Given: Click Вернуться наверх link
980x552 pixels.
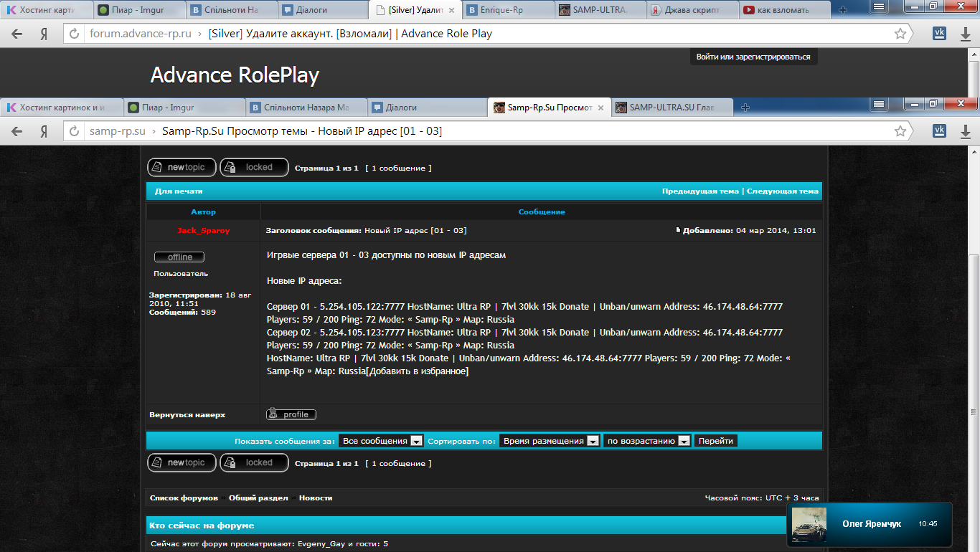Looking at the screenshot, I should 187,414.
